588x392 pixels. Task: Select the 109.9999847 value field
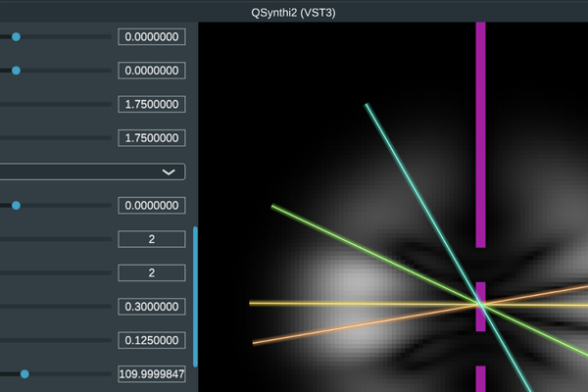152,374
